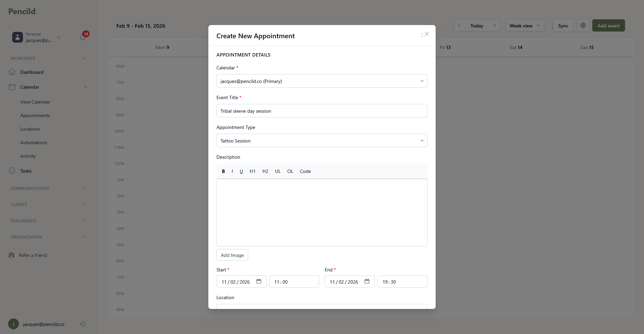This screenshot has width=644, height=334.
Task: Open Locations from the Calendar section
Action: point(30,129)
